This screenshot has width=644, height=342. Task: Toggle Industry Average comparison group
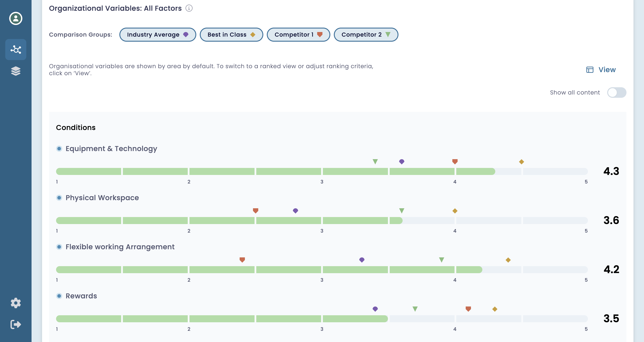tap(157, 34)
